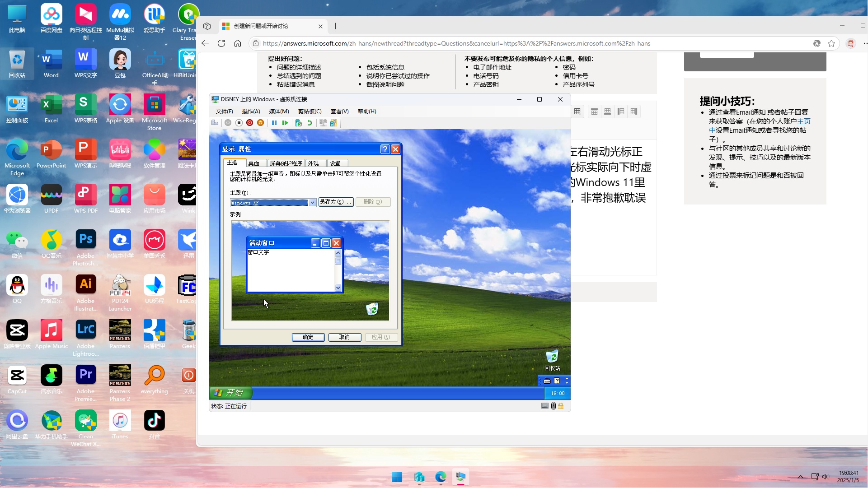
Task: Switch to the 屏幕保护程序 tab
Action: pyautogui.click(x=286, y=163)
